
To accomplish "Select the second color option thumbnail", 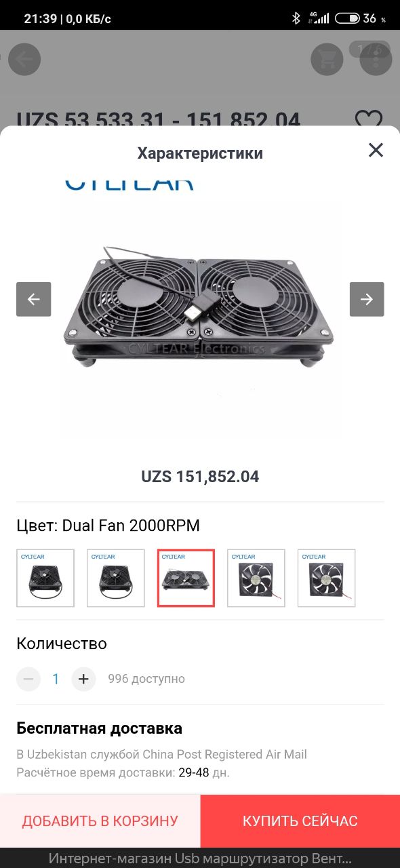I will coord(116,578).
